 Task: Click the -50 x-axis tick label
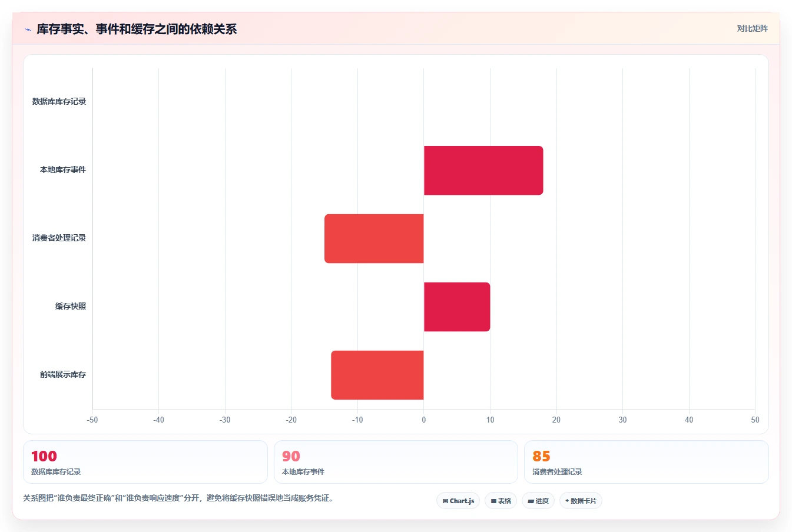point(92,420)
